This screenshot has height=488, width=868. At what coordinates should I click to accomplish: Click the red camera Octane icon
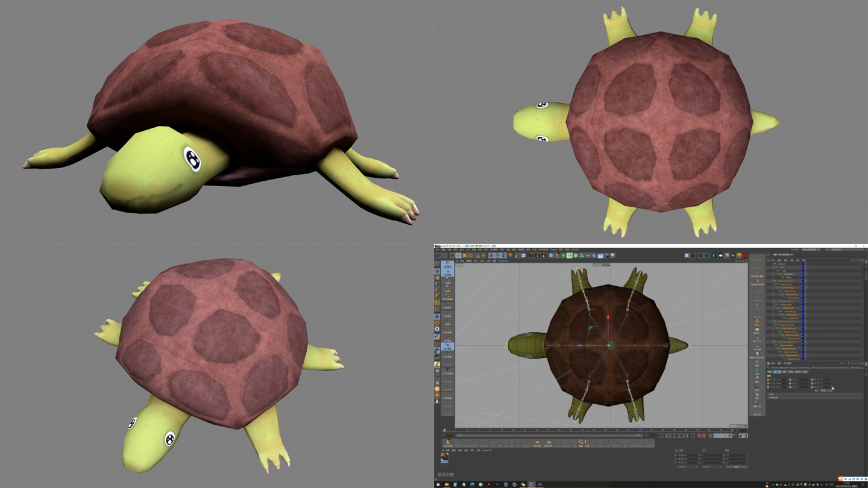(745, 255)
